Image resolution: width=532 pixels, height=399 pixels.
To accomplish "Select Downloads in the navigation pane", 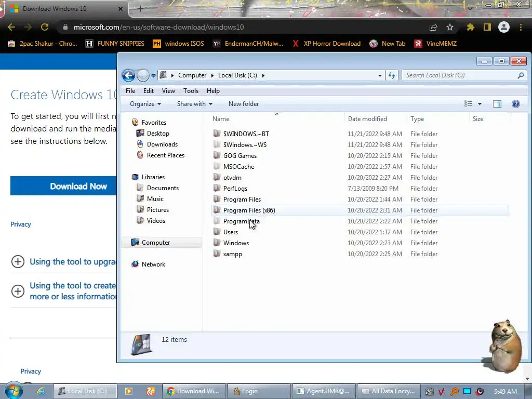I will click(x=162, y=144).
